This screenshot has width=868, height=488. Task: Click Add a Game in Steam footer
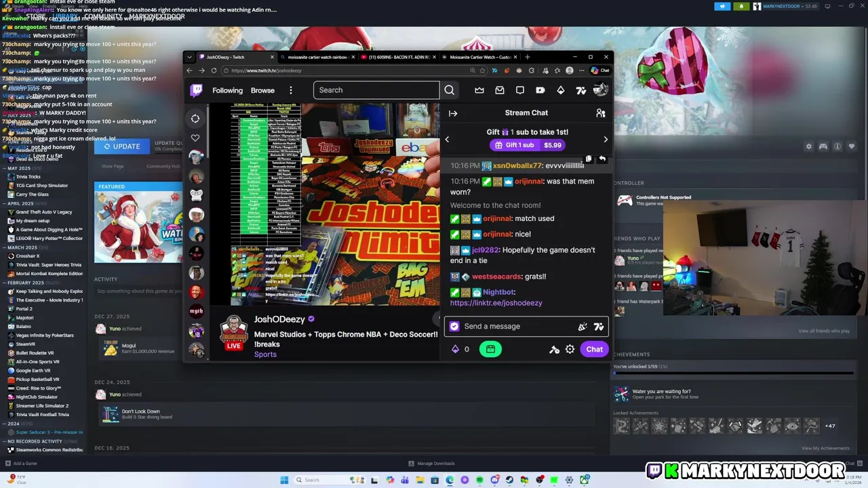tap(21, 464)
